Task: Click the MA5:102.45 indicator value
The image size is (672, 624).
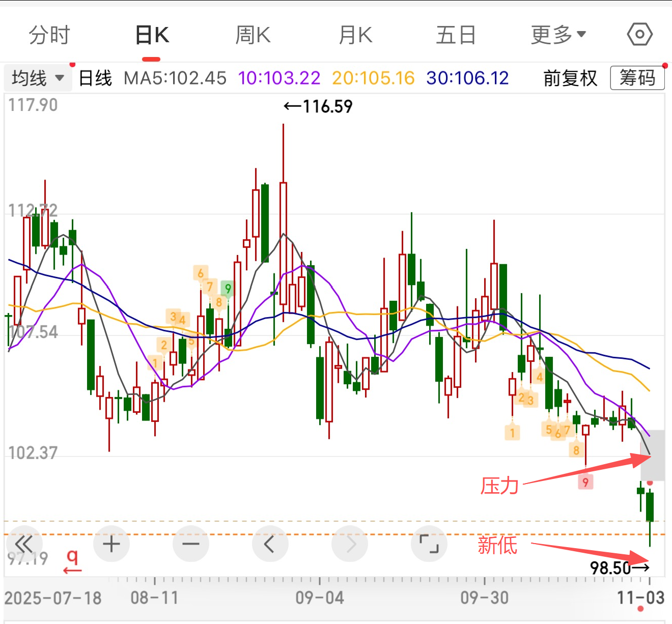Action: point(175,78)
